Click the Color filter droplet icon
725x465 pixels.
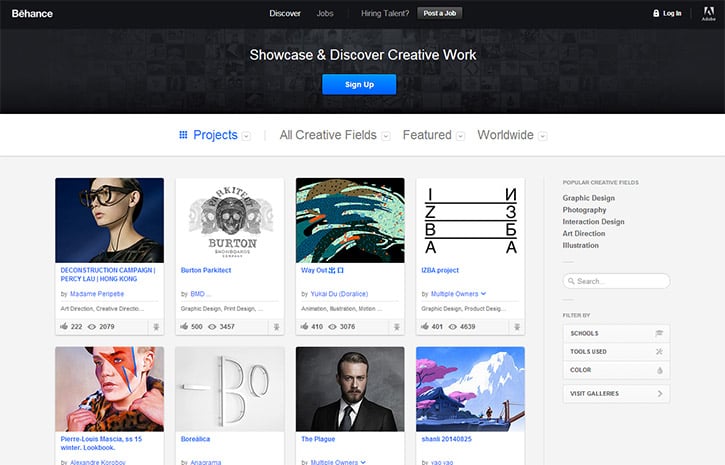pyautogui.click(x=660, y=370)
